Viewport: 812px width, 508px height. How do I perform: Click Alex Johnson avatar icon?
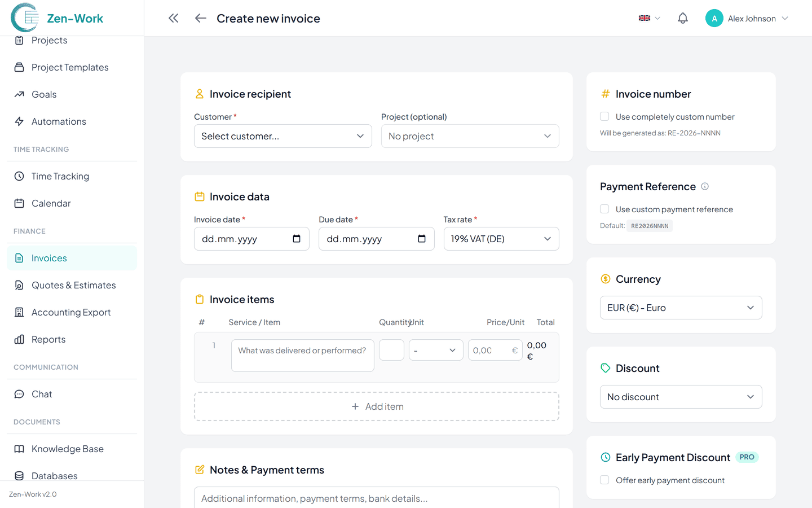tap(714, 18)
